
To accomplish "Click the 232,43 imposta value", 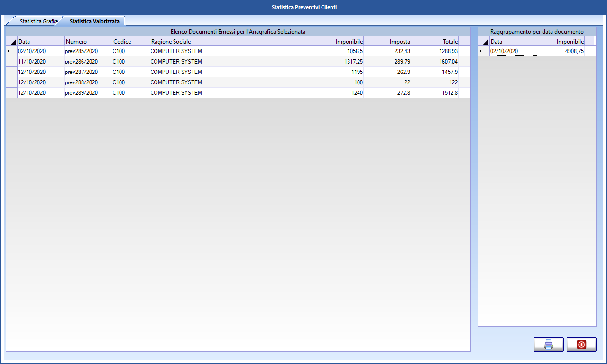I will (x=387, y=51).
